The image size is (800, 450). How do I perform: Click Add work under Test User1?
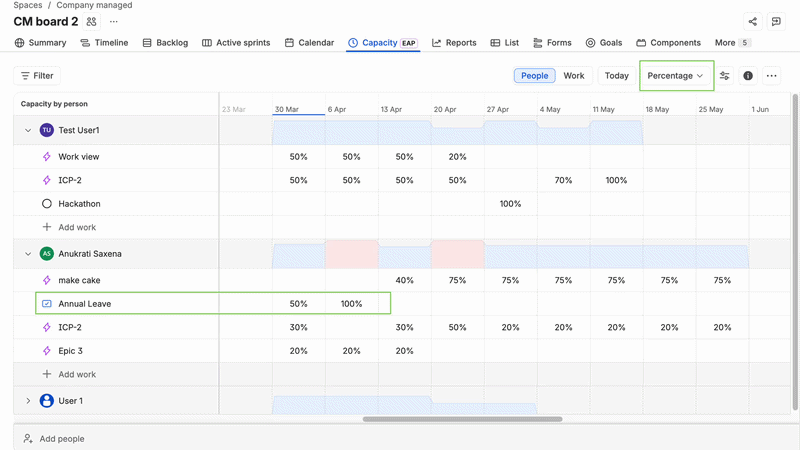pyautogui.click(x=77, y=227)
